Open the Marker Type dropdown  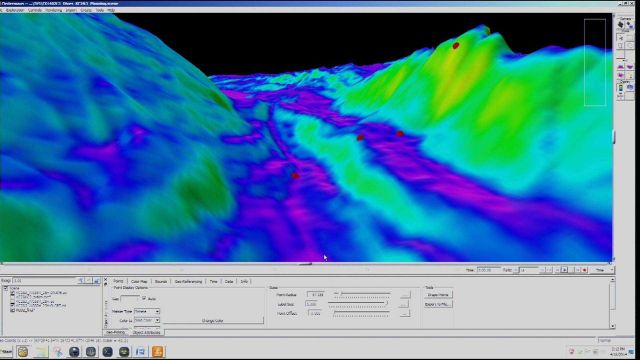coord(147,311)
